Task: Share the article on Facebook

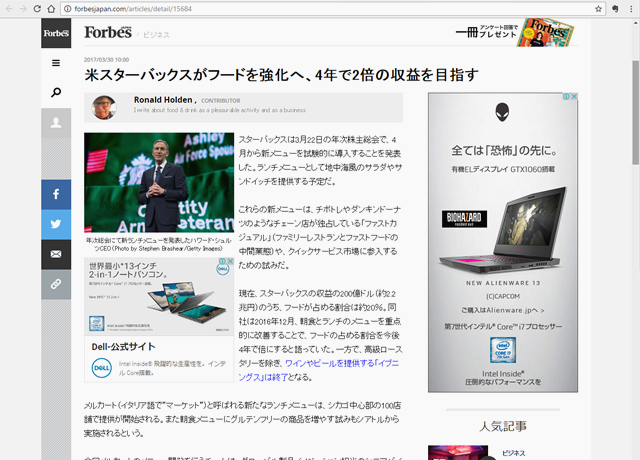Action: (56, 194)
